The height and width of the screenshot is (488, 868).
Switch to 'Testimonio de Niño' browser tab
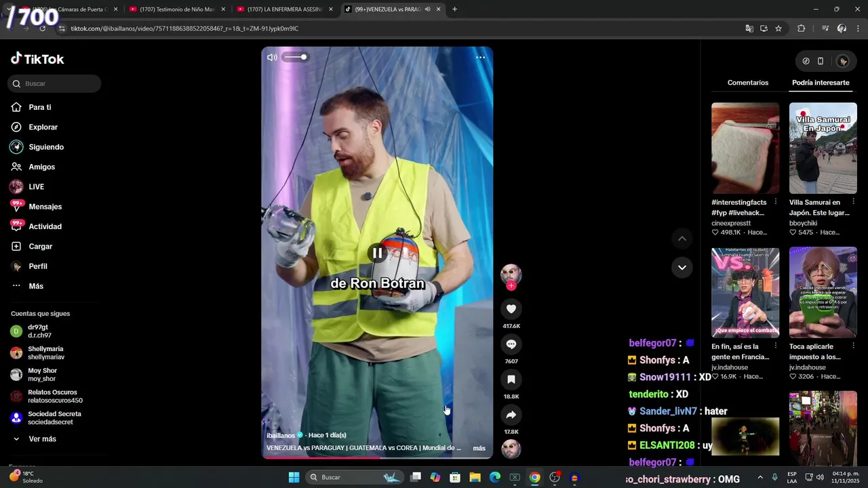point(177,9)
